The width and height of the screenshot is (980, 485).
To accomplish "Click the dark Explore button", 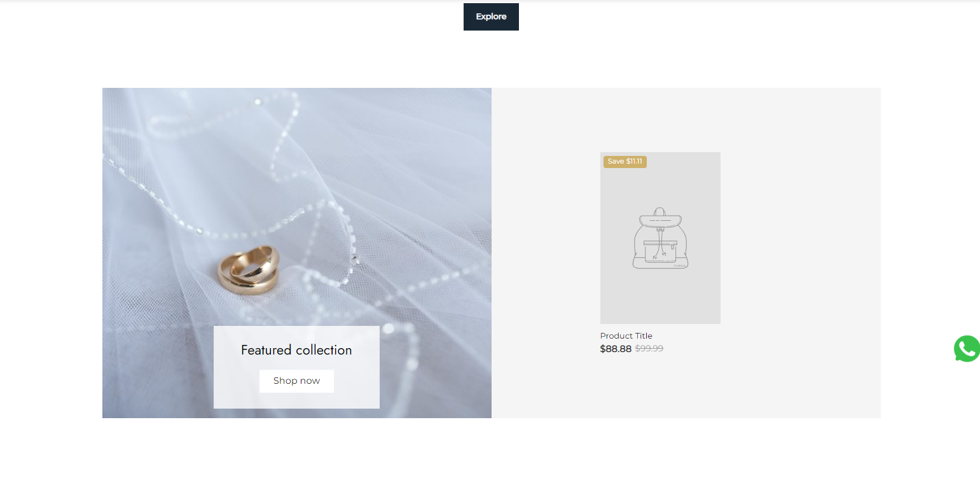I will click(x=491, y=17).
